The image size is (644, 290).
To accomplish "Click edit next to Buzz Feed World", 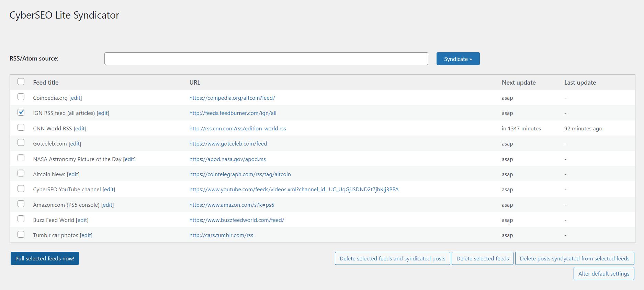I will [82, 220].
